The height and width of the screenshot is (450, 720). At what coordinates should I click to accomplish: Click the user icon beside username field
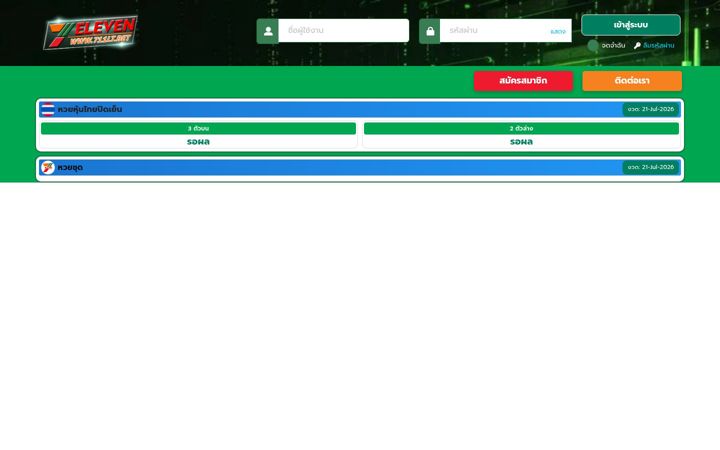(268, 31)
